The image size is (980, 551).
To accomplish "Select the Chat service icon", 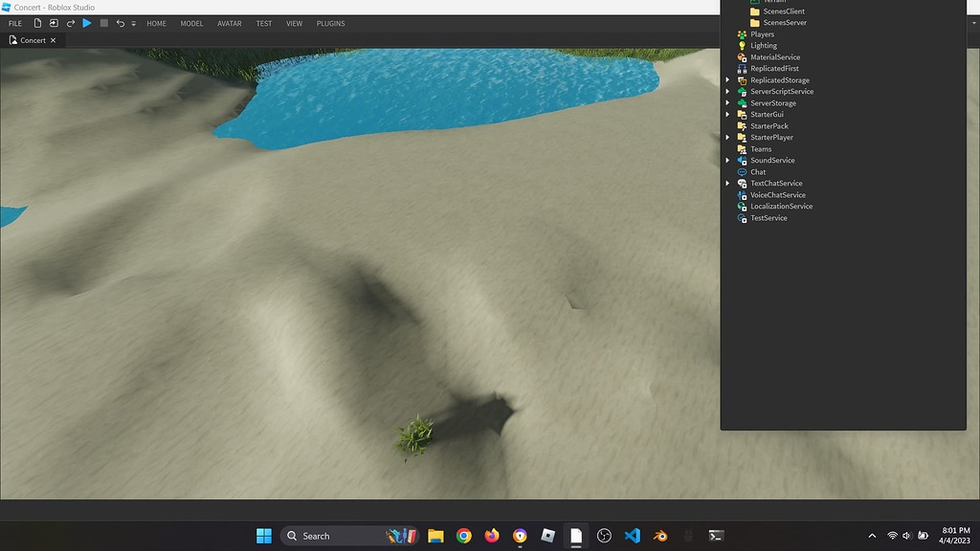I will coord(742,171).
